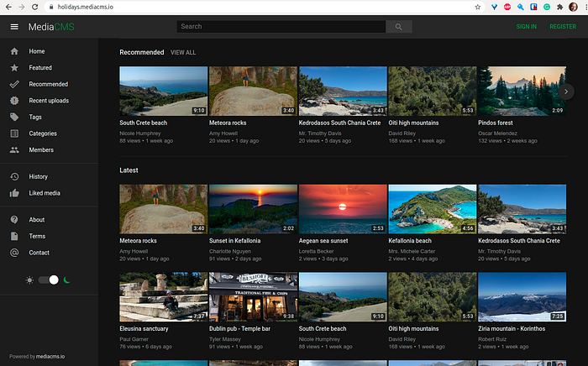The image size is (588, 366).
Task: Click the green Grammarly extension icon
Action: 547,7
